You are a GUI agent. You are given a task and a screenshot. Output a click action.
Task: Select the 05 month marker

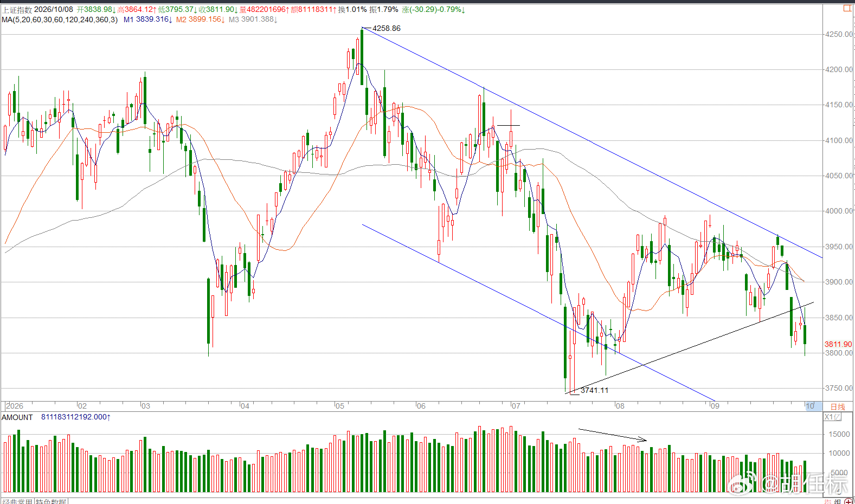pos(339,406)
